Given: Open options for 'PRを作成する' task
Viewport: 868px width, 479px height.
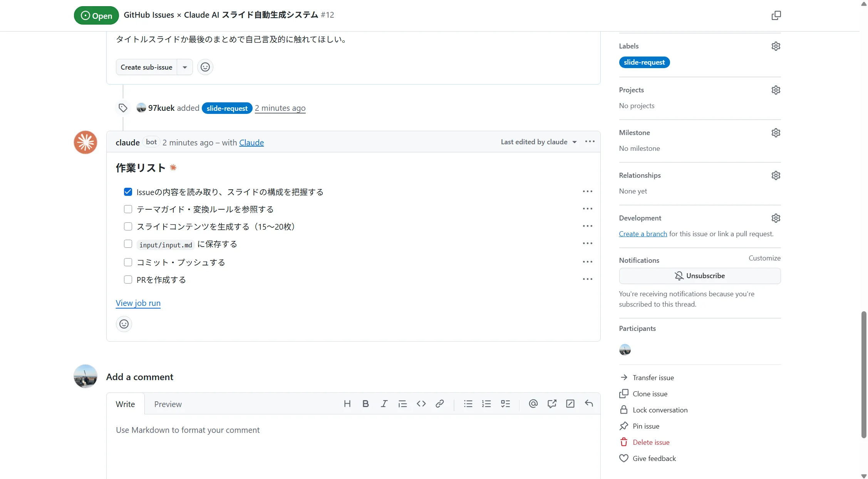Looking at the screenshot, I should (x=587, y=279).
